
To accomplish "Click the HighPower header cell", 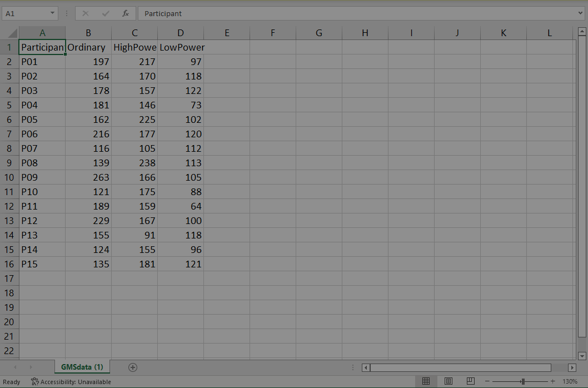I will (134, 47).
